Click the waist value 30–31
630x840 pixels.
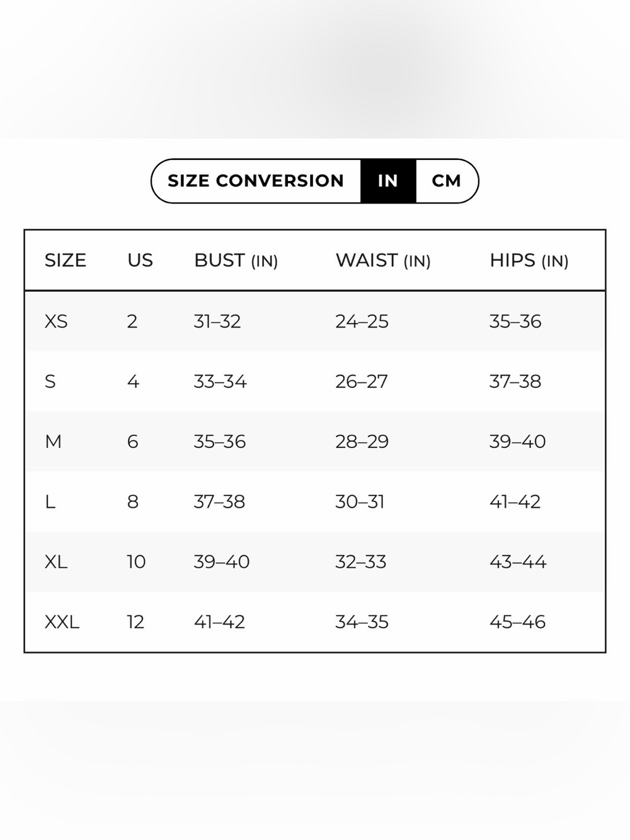[360, 502]
